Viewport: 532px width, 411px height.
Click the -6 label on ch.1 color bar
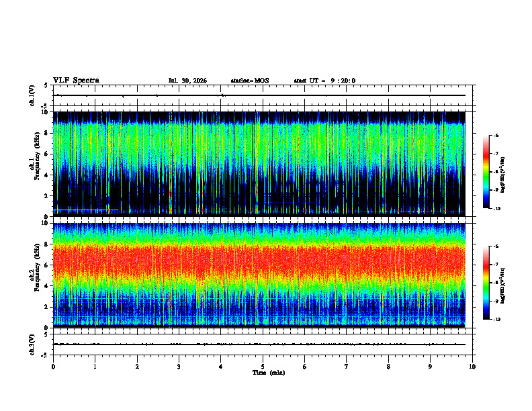coord(496,136)
